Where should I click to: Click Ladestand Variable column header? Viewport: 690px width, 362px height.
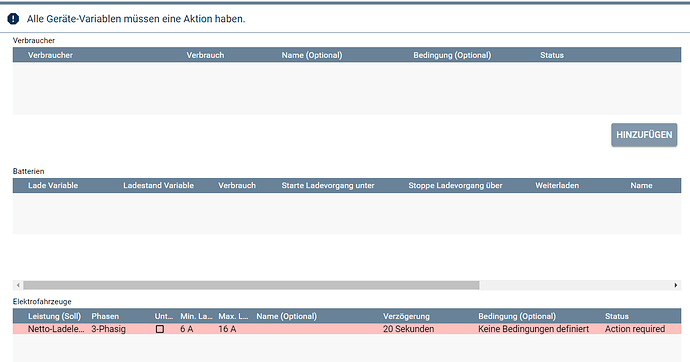(158, 185)
